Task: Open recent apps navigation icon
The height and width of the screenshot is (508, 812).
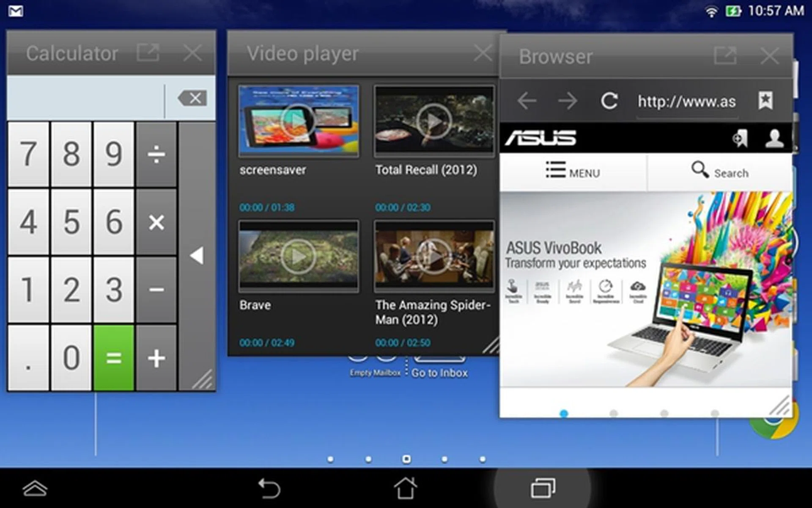Action: [543, 489]
